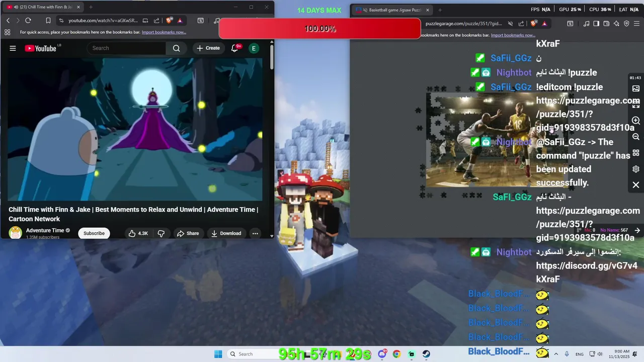The height and width of the screenshot is (362, 644).
Task: Open site settings icon in YouTube address bar
Action: [61, 21]
